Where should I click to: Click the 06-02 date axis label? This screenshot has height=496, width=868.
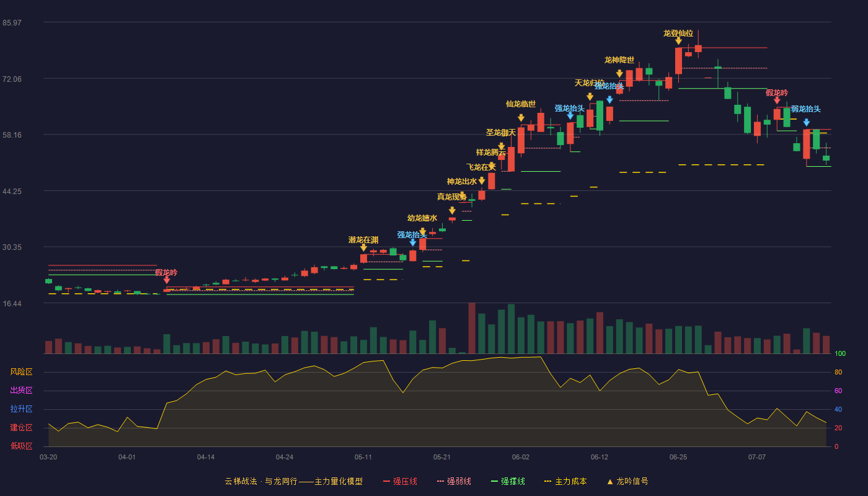[521, 457]
